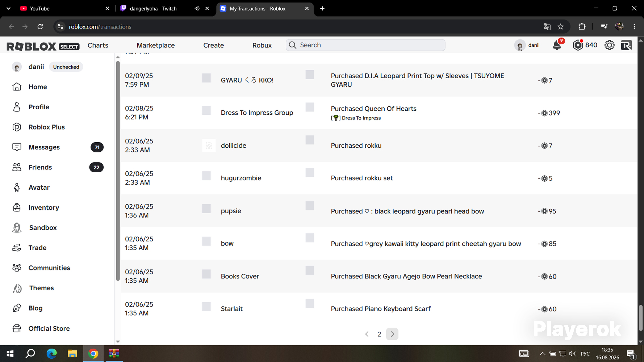Reload the current page
Screen dimensions: 644x362
[40, 27]
